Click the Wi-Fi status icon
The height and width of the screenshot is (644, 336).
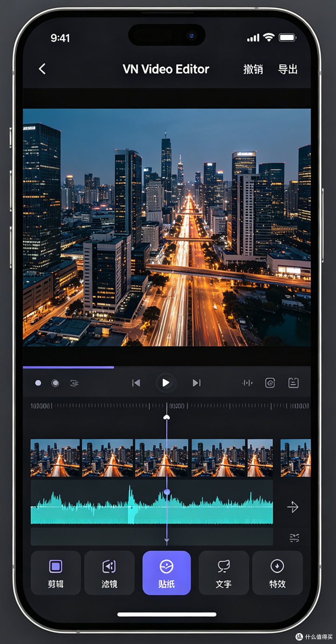[x=269, y=38]
